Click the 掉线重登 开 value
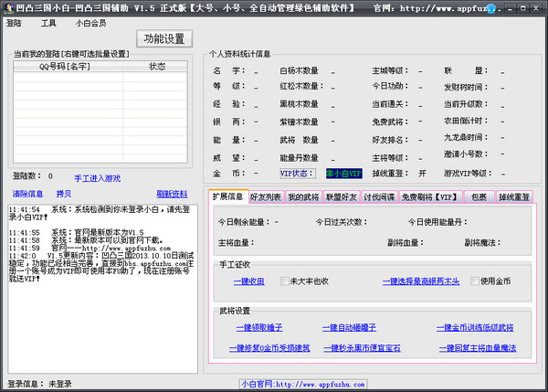The height and width of the screenshot is (392, 548). [x=422, y=174]
